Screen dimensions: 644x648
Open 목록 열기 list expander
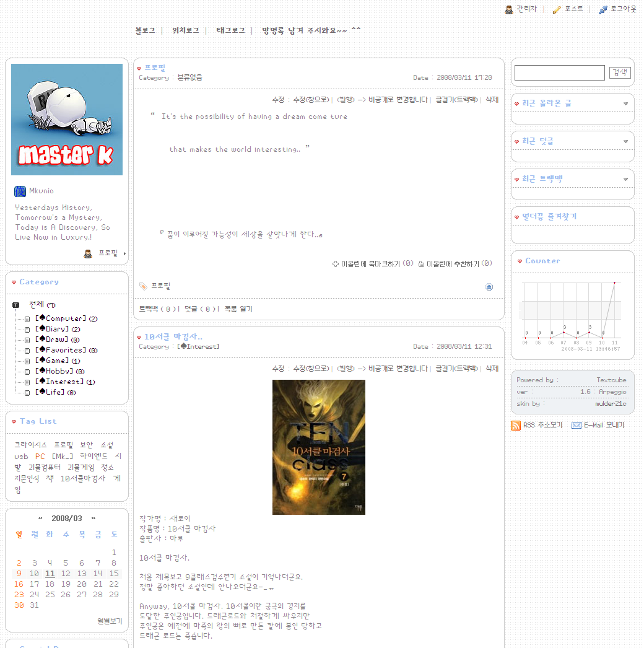click(x=238, y=309)
